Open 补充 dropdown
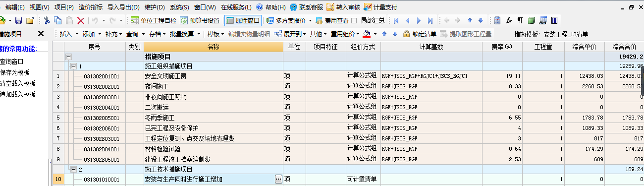Image resolution: width=644 pixels, height=186 pixels. (x=113, y=34)
